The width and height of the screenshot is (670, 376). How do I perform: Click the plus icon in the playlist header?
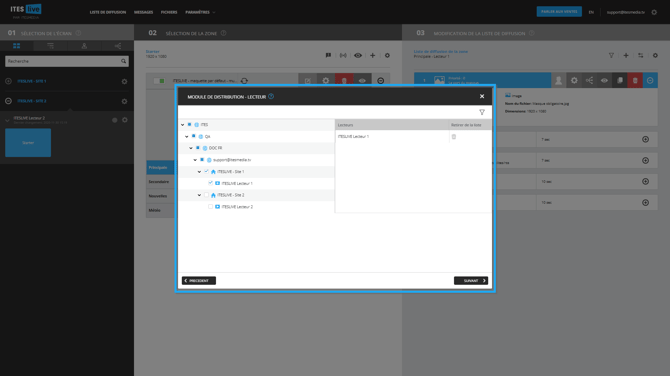coord(626,56)
